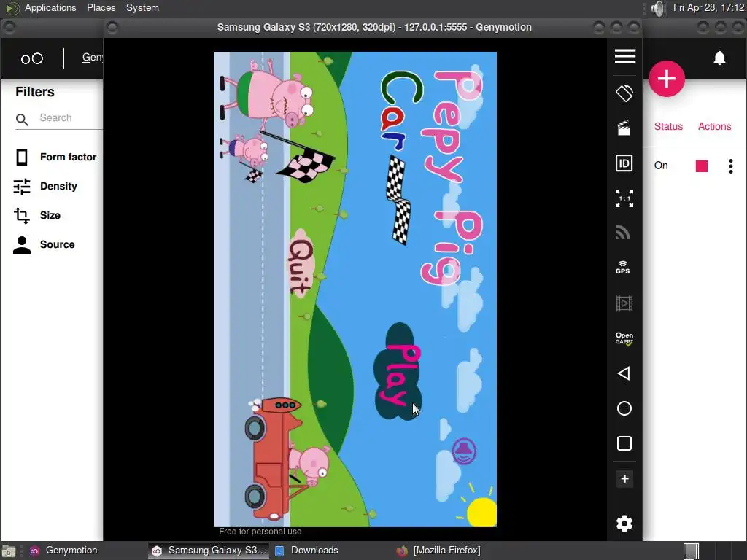
Task: Open device actions three-dot menu
Action: pyautogui.click(x=731, y=166)
